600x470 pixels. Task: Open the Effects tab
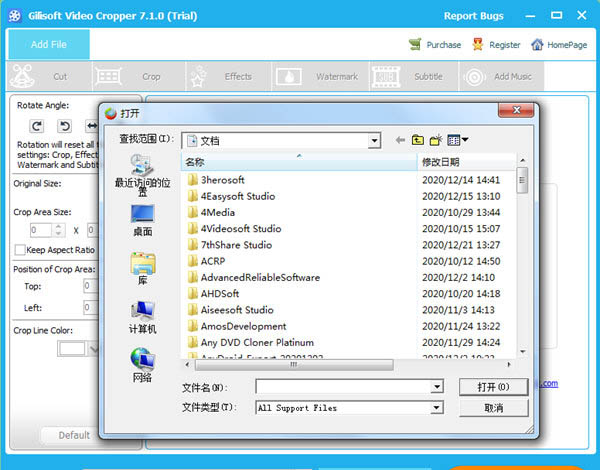pos(228,77)
